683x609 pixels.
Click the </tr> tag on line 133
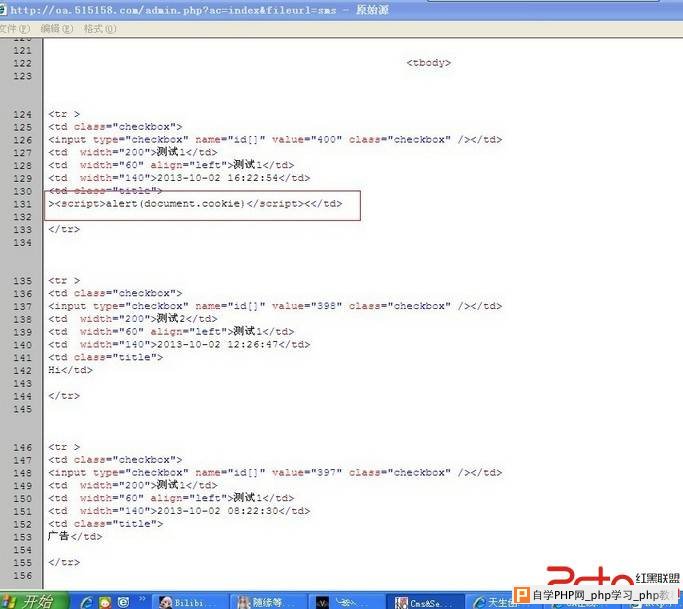pyautogui.click(x=64, y=230)
